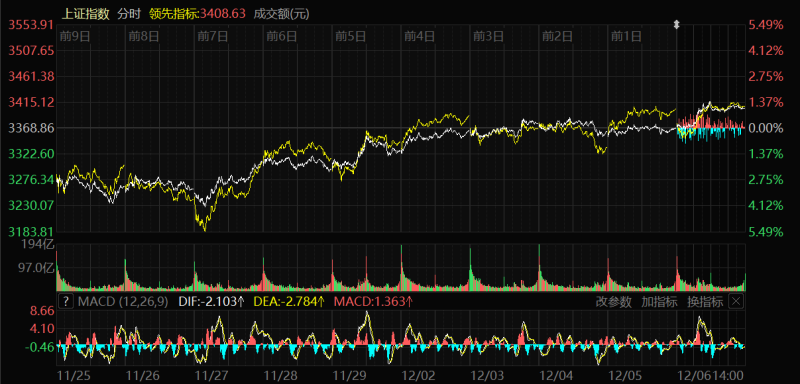Screen dimensions: 800x384
Task: Click the 3553.91 price axis label
Action: tap(31, 24)
